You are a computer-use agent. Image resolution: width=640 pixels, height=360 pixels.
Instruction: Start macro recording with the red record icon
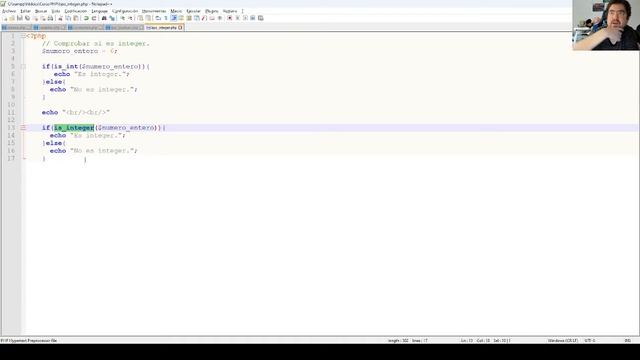pyautogui.click(x=229, y=18)
